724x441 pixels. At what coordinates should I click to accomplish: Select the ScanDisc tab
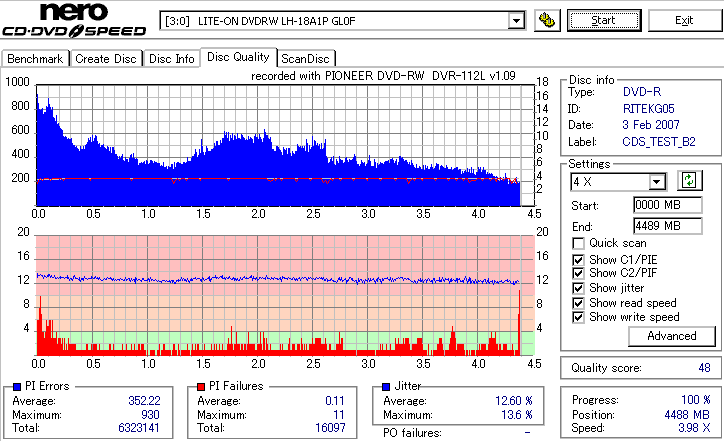coord(305,59)
